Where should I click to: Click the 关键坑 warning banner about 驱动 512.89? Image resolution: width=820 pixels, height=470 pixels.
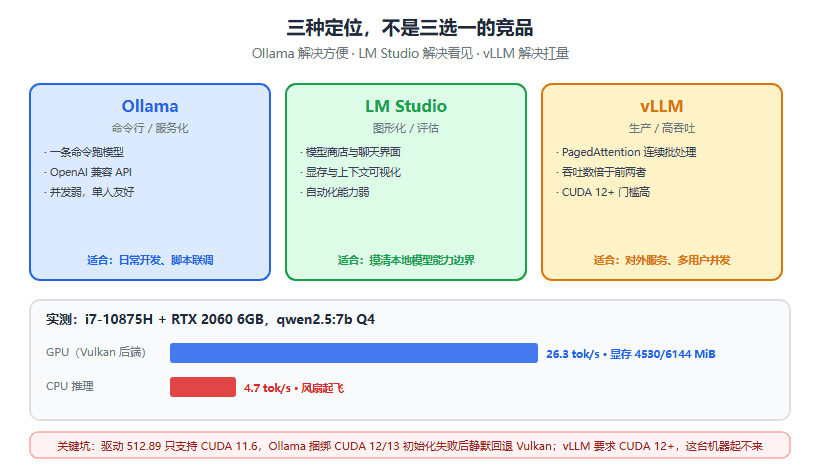(x=410, y=445)
